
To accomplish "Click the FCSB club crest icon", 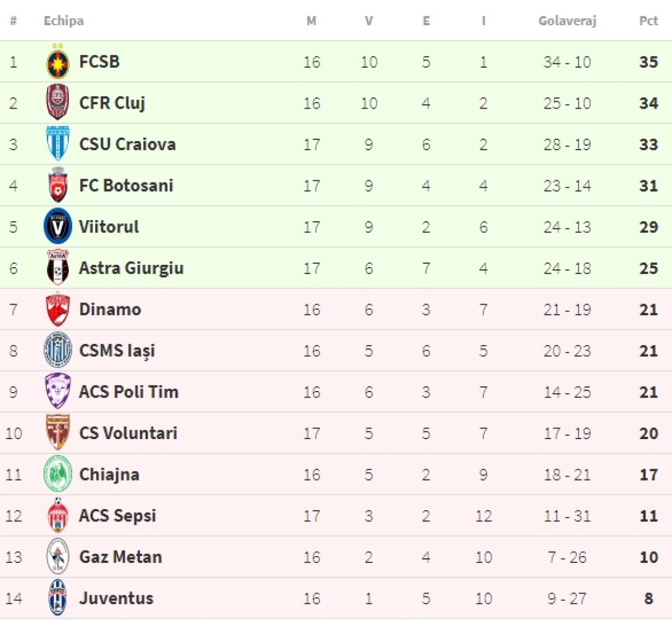I will 58,62.
